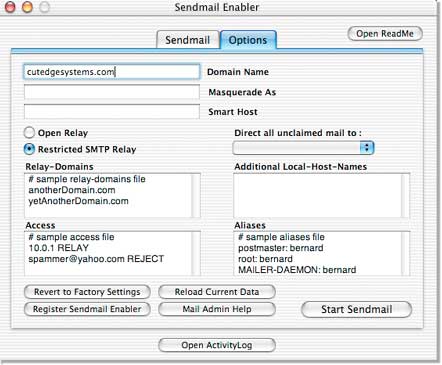Click into the Smart Host field
This screenshot has width=442, height=365.
click(112, 112)
